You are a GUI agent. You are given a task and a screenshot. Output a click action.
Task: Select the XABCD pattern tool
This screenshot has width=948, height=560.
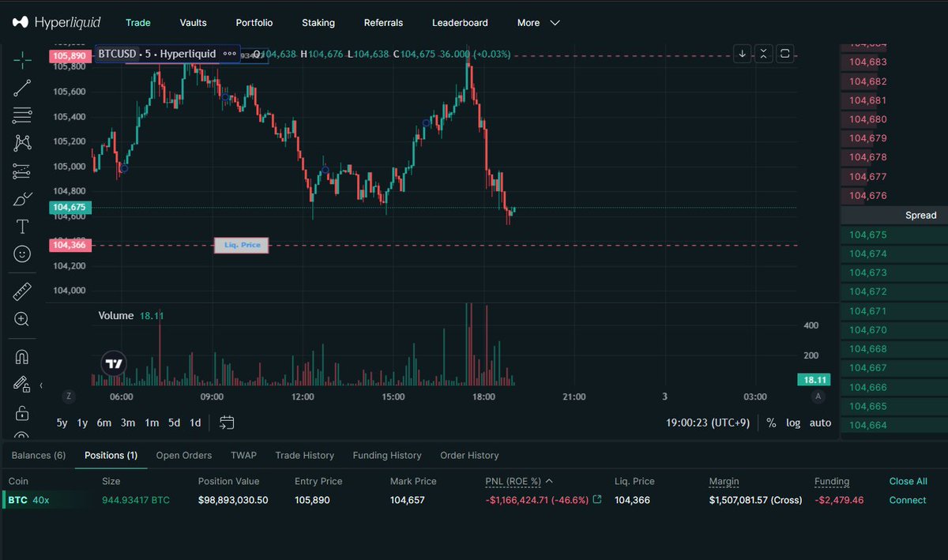(x=22, y=143)
